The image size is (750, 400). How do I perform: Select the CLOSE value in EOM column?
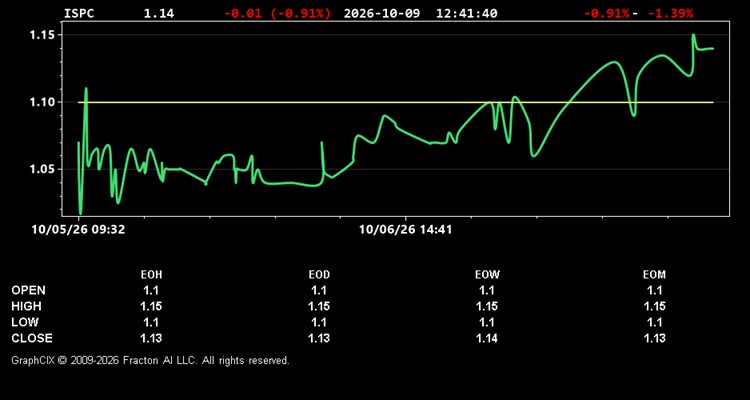click(654, 338)
